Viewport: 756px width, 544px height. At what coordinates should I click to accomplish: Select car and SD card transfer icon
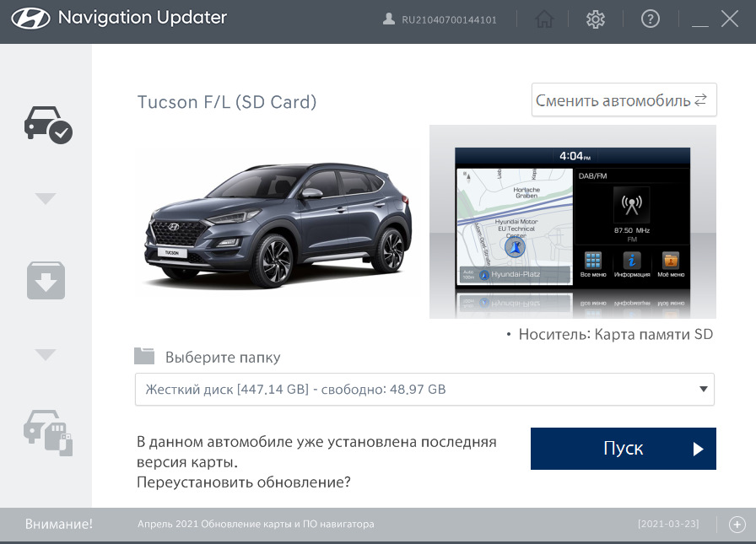tap(48, 433)
